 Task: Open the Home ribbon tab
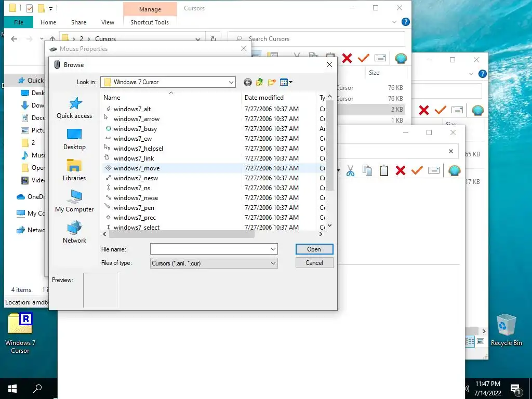(48, 22)
